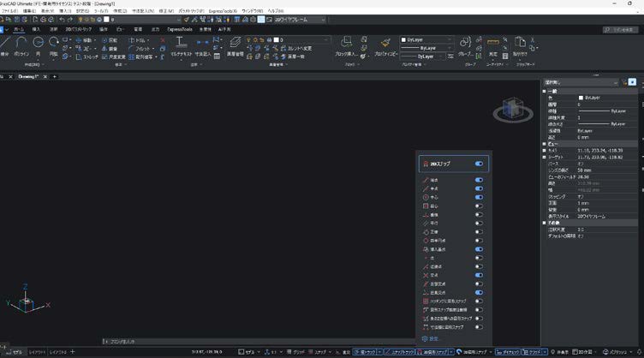Click the ByLayer color swatch in properties
Viewport: 644px width, 358px height.
[x=582, y=98]
